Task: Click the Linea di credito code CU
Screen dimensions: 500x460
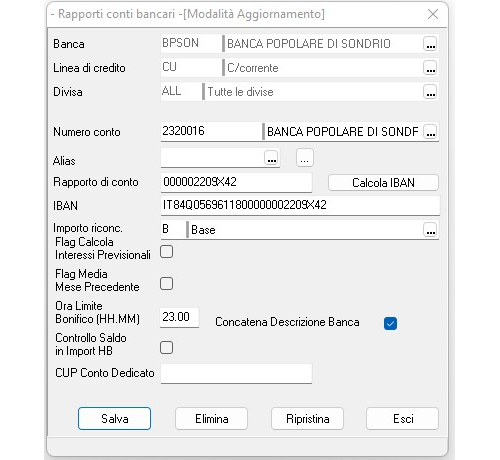Action: pos(169,67)
